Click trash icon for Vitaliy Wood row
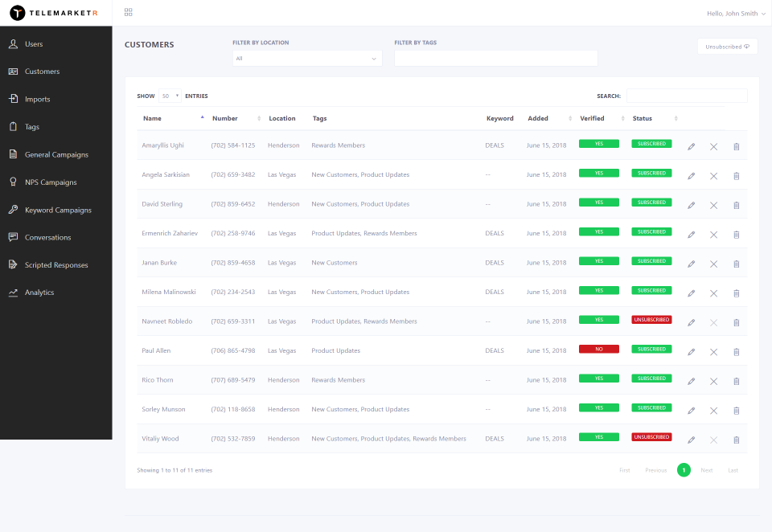 (x=737, y=440)
